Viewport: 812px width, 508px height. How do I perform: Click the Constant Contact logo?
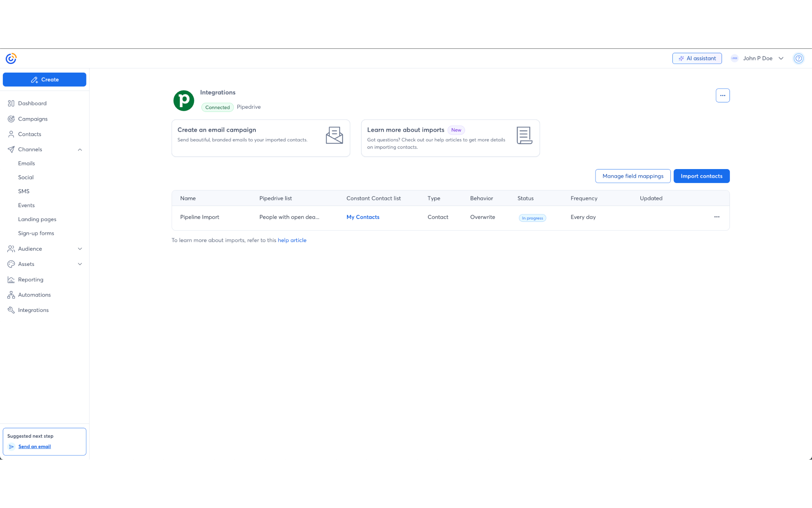[10, 58]
